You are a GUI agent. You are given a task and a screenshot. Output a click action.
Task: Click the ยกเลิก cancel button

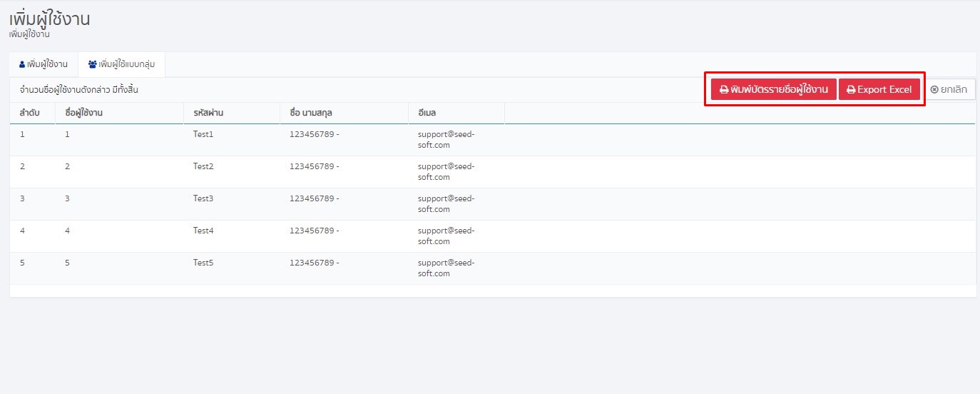[949, 89]
